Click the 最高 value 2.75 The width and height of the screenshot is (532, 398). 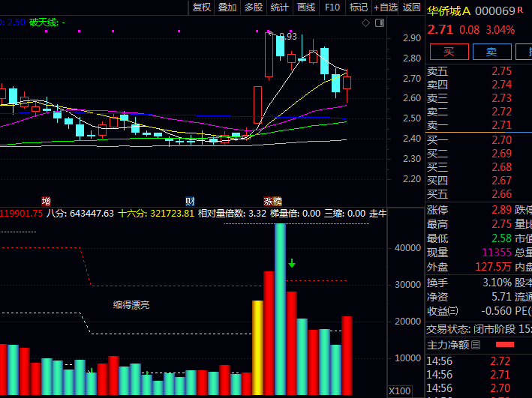click(501, 224)
